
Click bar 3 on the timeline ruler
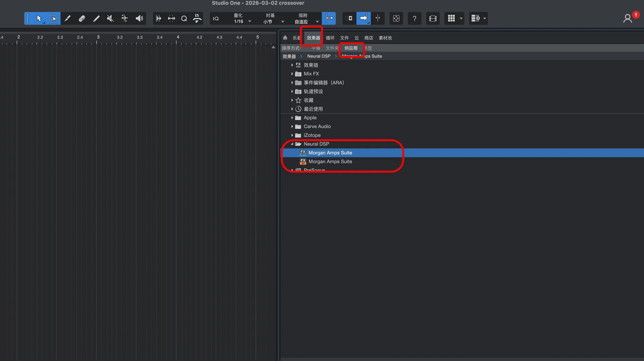point(98,38)
